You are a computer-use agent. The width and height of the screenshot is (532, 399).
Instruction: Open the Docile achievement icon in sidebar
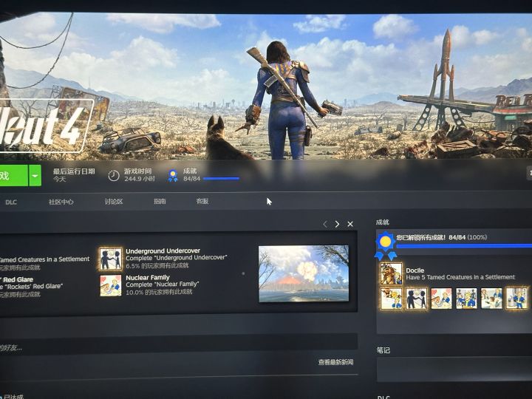tap(391, 273)
